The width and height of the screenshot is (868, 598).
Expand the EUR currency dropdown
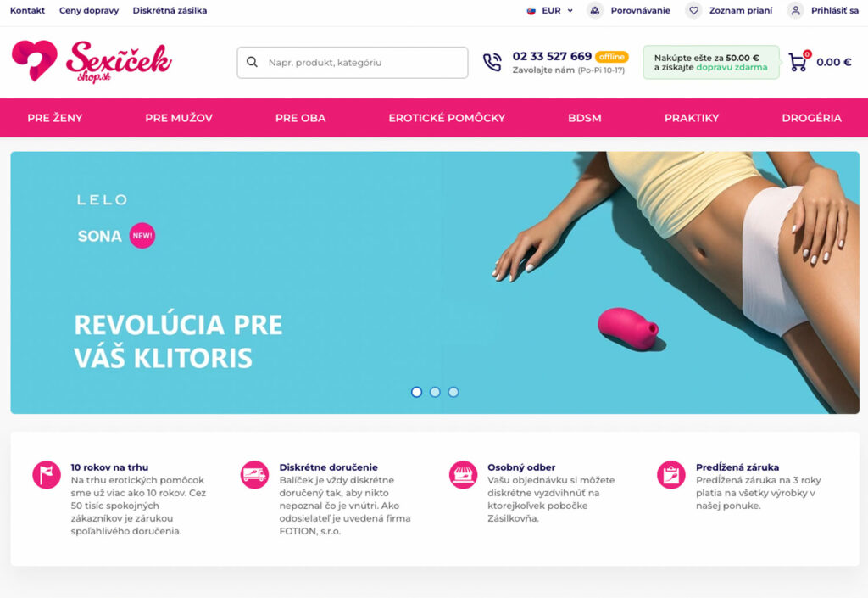point(549,10)
